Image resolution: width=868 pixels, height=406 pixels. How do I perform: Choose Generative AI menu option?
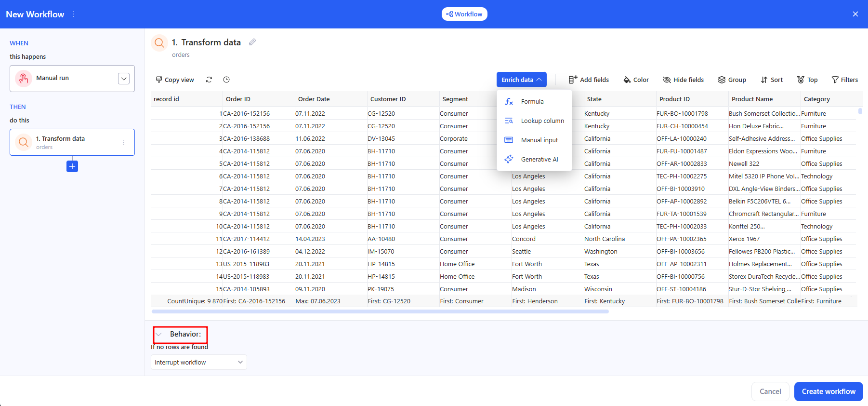pyautogui.click(x=539, y=159)
